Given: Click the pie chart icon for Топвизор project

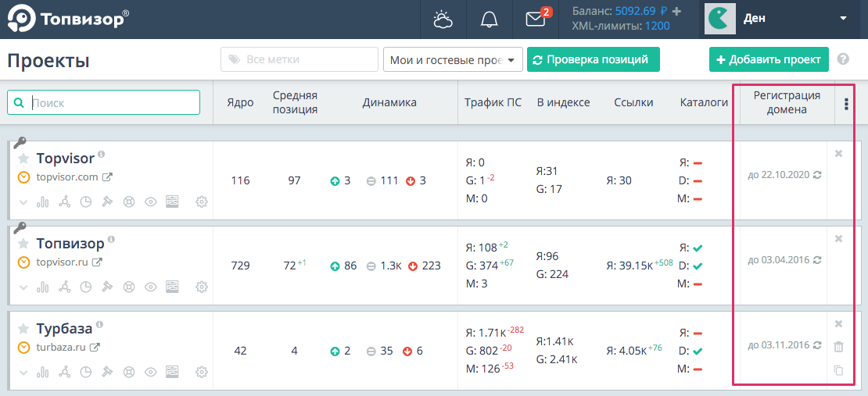Looking at the screenshot, I should pos(86,287).
